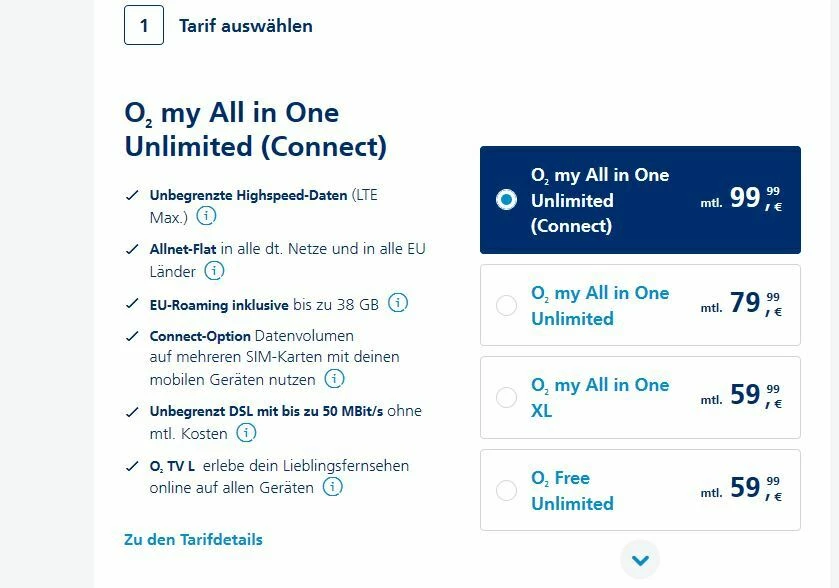The image size is (839, 588).
Task: Click info icon for Unbegrenzt DSL
Action: 246,433
